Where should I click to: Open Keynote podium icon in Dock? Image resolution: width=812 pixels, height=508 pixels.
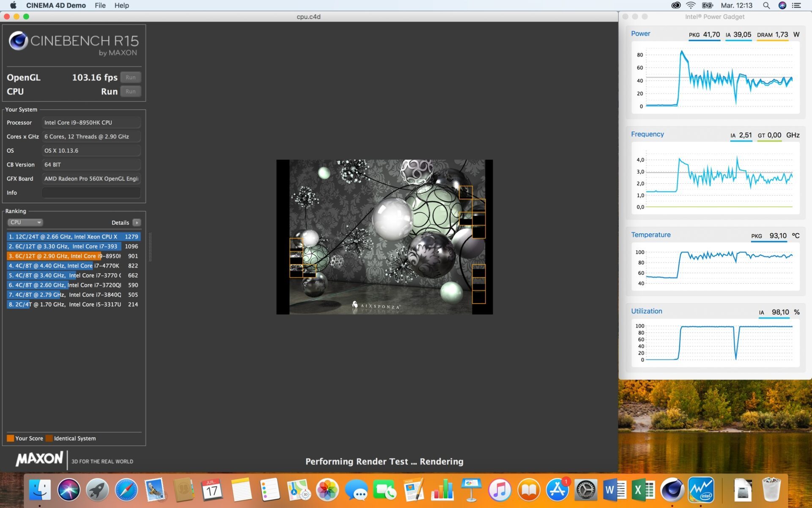[x=471, y=490]
